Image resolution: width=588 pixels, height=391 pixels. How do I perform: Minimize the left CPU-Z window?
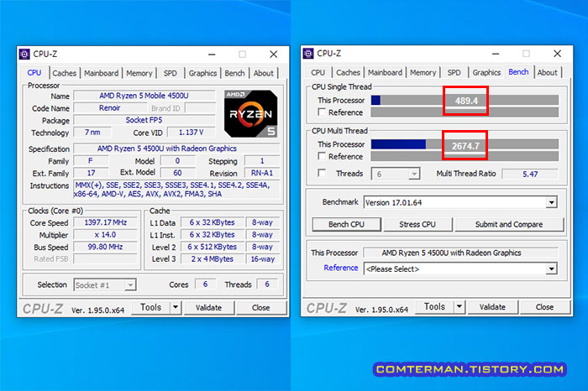pos(212,55)
